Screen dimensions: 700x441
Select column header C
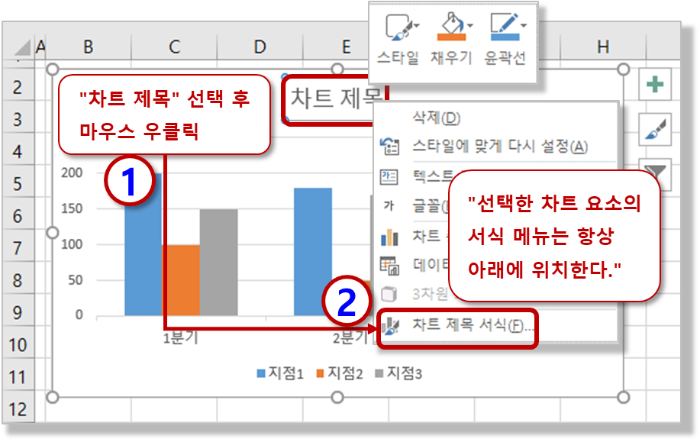(174, 46)
